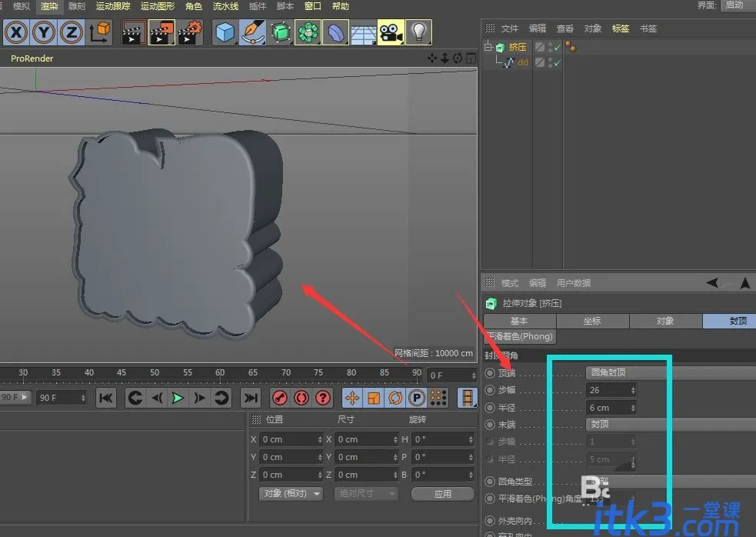Toggle auto keyframing

click(301, 398)
